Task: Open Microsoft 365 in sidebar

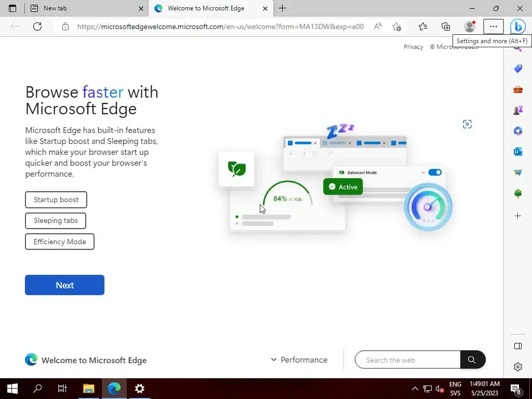Action: click(x=518, y=131)
